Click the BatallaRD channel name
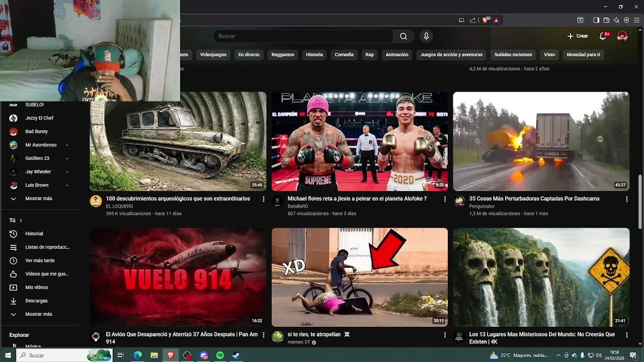The image size is (644, 362). coord(297,206)
